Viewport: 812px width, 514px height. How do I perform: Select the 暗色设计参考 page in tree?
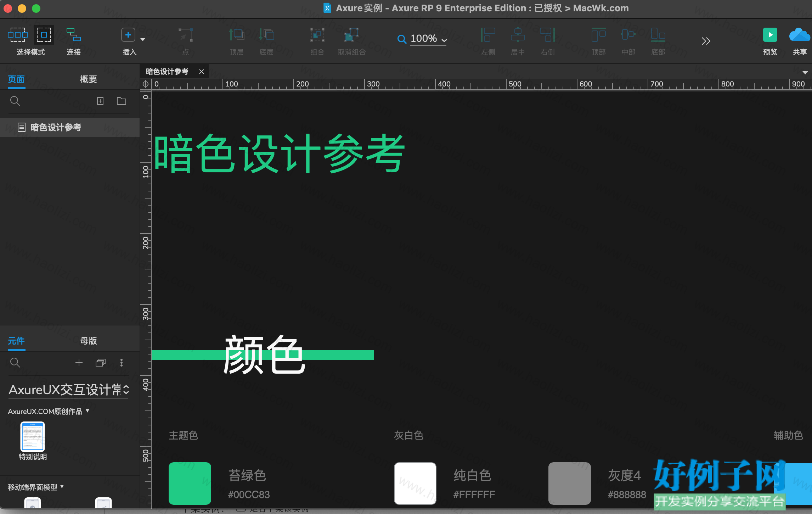pos(70,127)
